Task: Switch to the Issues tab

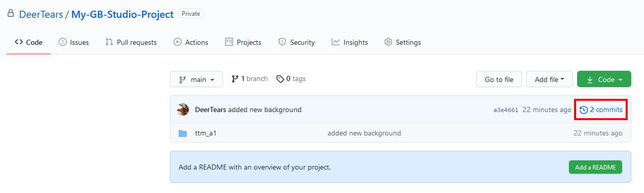Action: 74,42
